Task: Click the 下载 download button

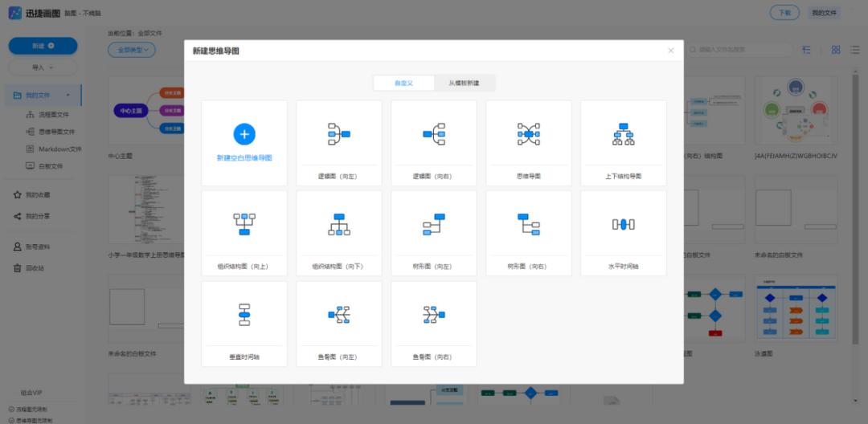Action: pos(784,12)
